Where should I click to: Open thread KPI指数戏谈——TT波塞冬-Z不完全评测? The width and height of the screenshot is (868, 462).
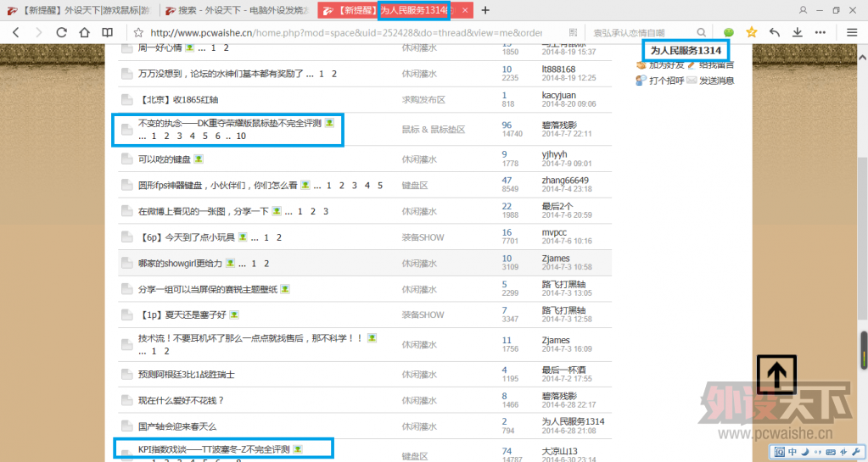pyautogui.click(x=214, y=448)
